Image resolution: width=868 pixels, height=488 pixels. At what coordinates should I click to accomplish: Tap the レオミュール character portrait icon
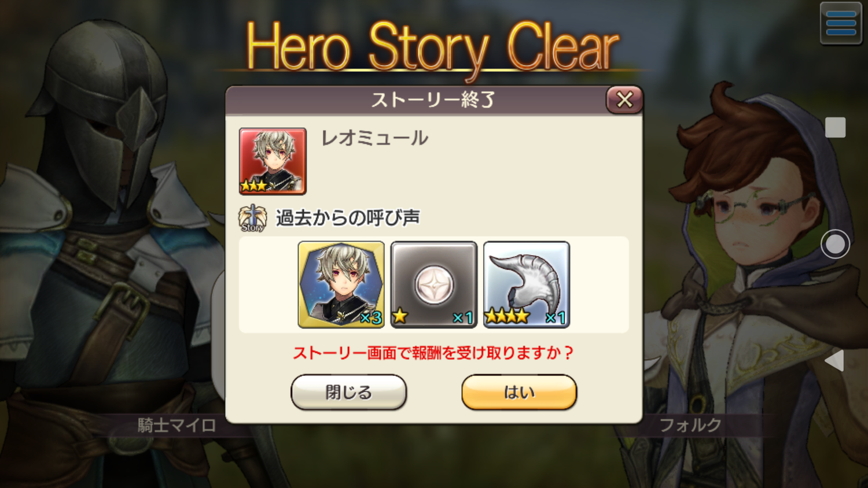(273, 161)
